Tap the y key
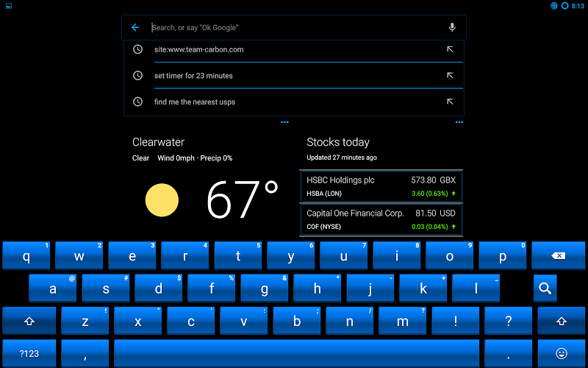The width and height of the screenshot is (588, 368). [291, 255]
